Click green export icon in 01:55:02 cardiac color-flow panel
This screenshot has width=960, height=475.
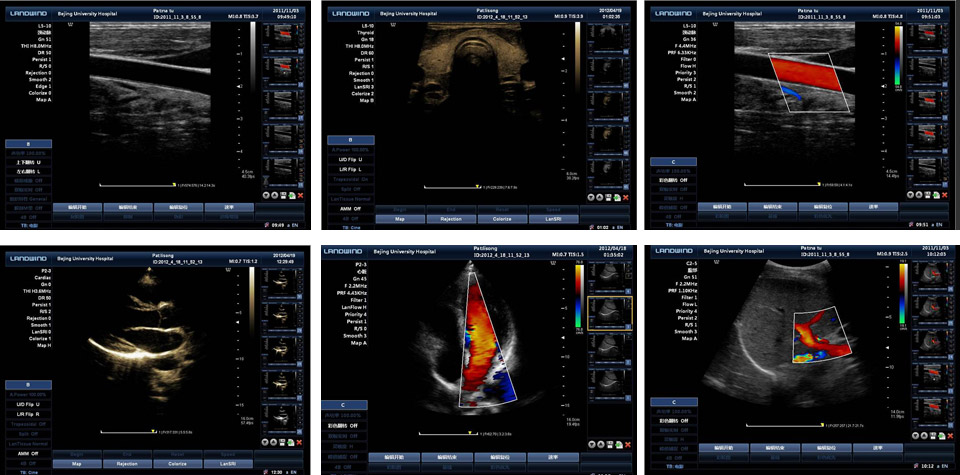[x=618, y=444]
